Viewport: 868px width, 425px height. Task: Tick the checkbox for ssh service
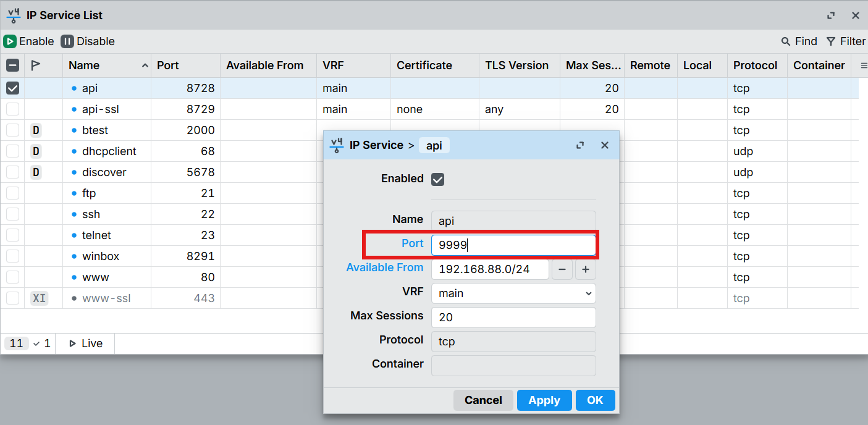tap(13, 214)
